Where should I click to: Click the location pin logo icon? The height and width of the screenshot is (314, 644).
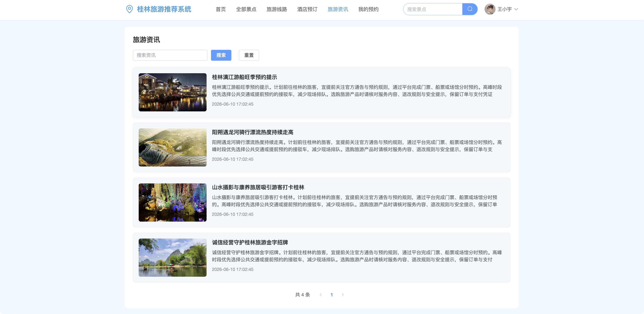click(x=129, y=9)
